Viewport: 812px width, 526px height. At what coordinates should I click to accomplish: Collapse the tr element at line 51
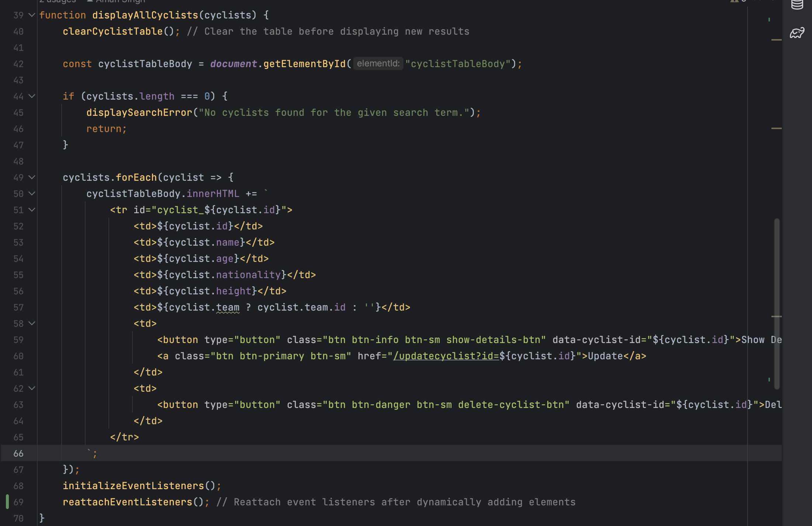tap(32, 210)
